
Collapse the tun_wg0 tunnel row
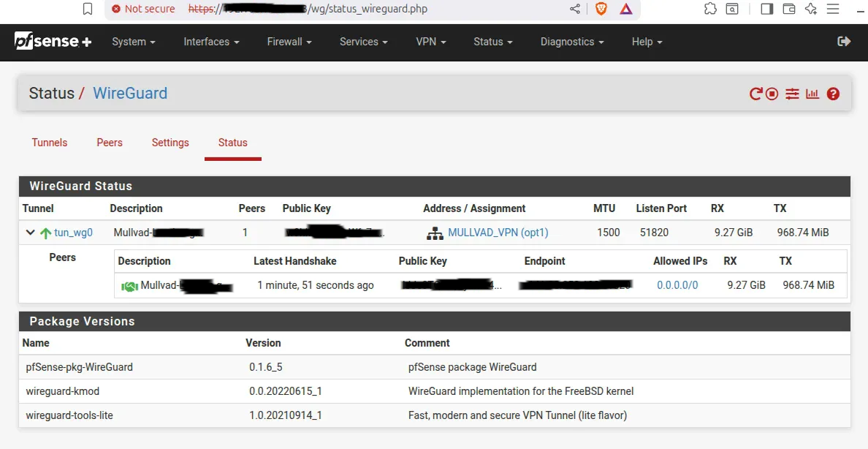pyautogui.click(x=30, y=232)
